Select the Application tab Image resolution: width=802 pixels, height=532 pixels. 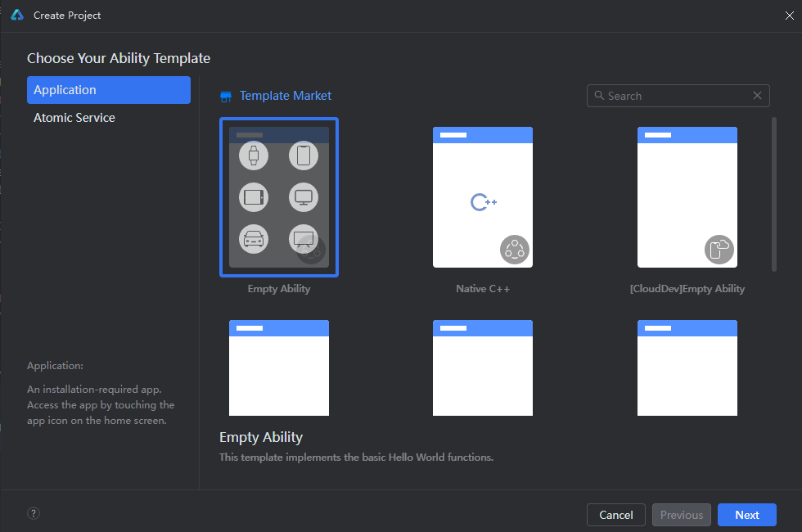point(109,90)
